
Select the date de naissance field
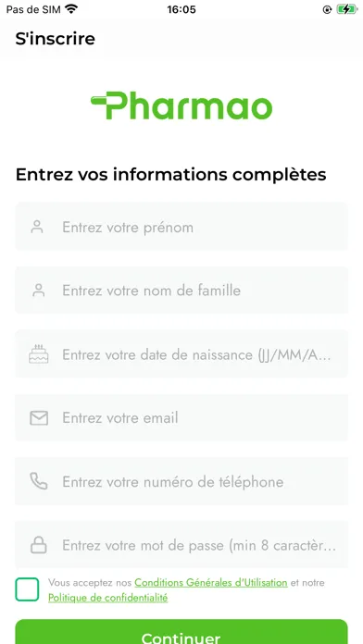pyautogui.click(x=181, y=354)
